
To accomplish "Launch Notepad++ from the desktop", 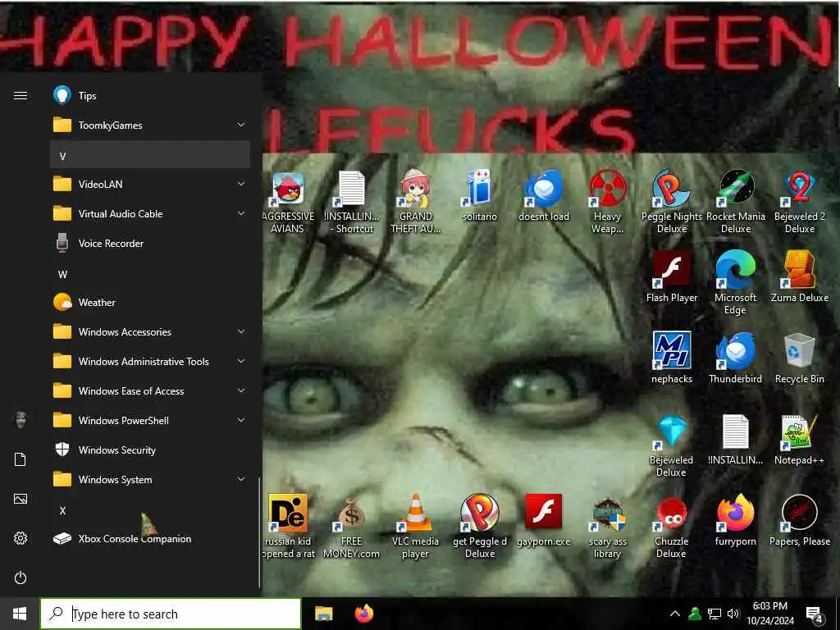I will pyautogui.click(x=800, y=440).
